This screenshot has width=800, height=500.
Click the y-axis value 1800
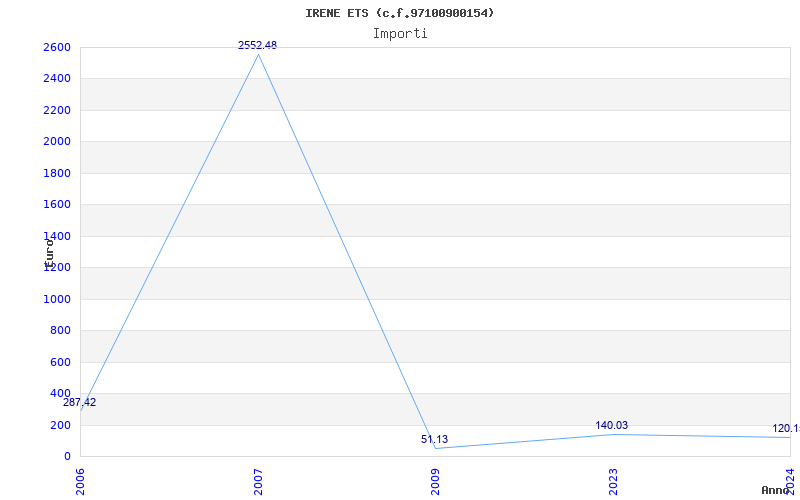coord(57,173)
